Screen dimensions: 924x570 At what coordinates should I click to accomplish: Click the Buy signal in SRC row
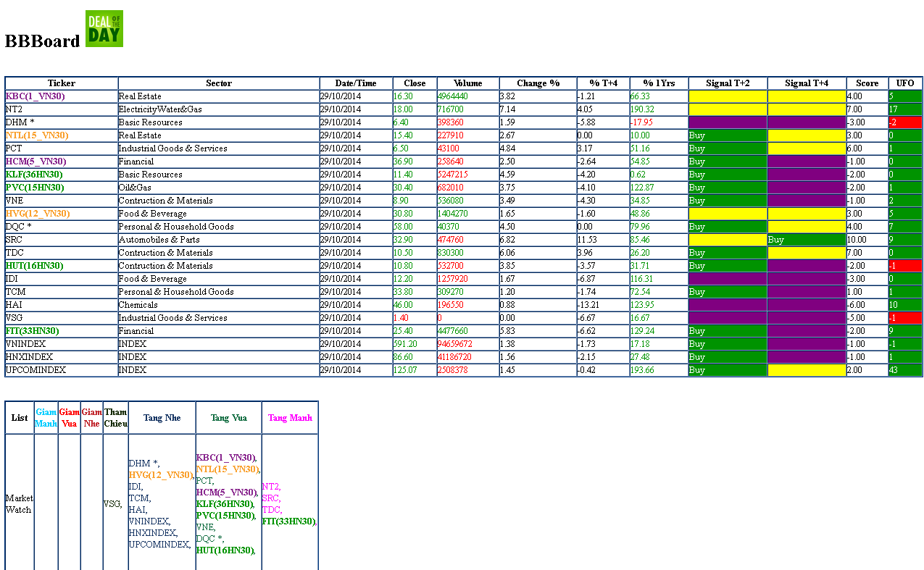tap(775, 240)
